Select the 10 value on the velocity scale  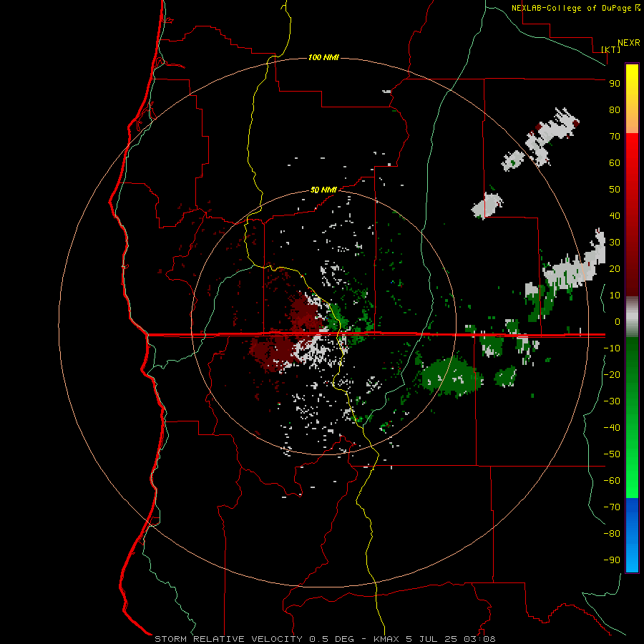tap(615, 296)
